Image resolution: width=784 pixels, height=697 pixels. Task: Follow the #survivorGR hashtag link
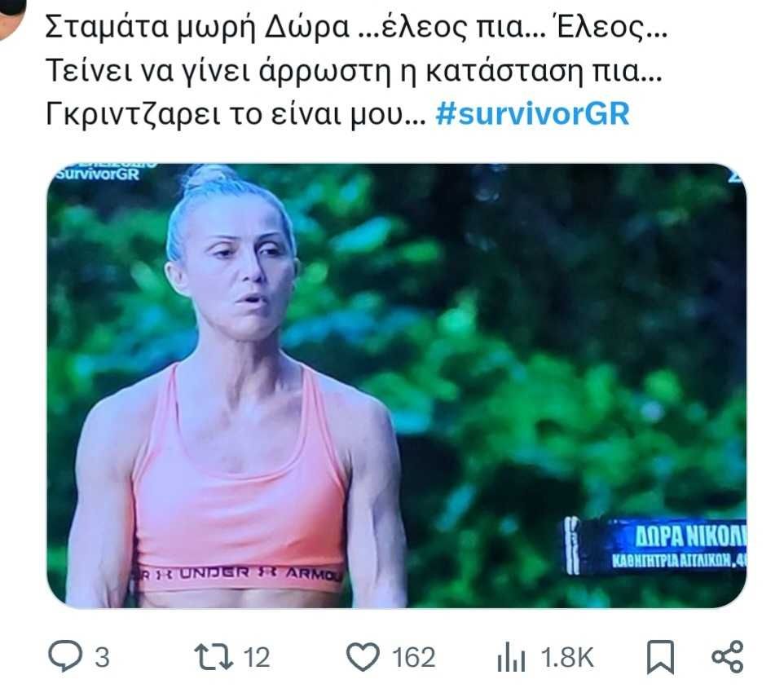(x=532, y=114)
